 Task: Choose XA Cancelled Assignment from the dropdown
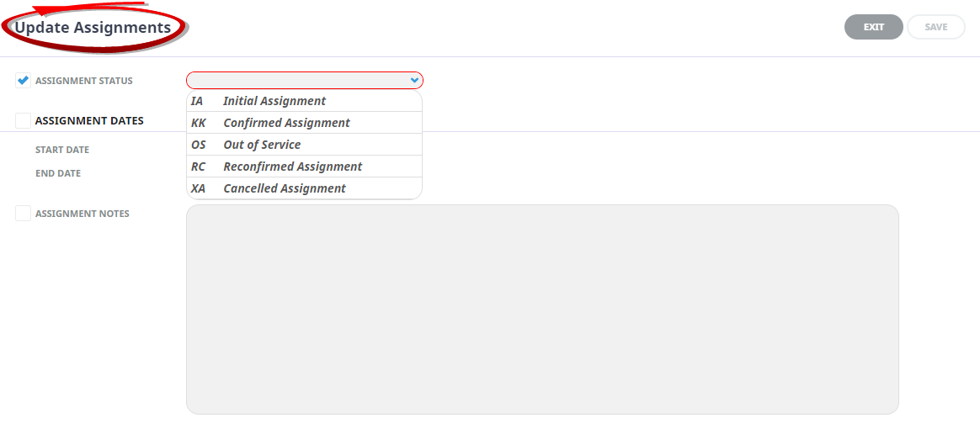[305, 188]
